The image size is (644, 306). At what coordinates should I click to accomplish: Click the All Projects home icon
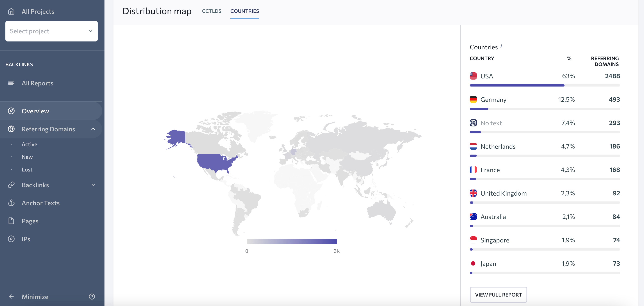[x=11, y=11]
